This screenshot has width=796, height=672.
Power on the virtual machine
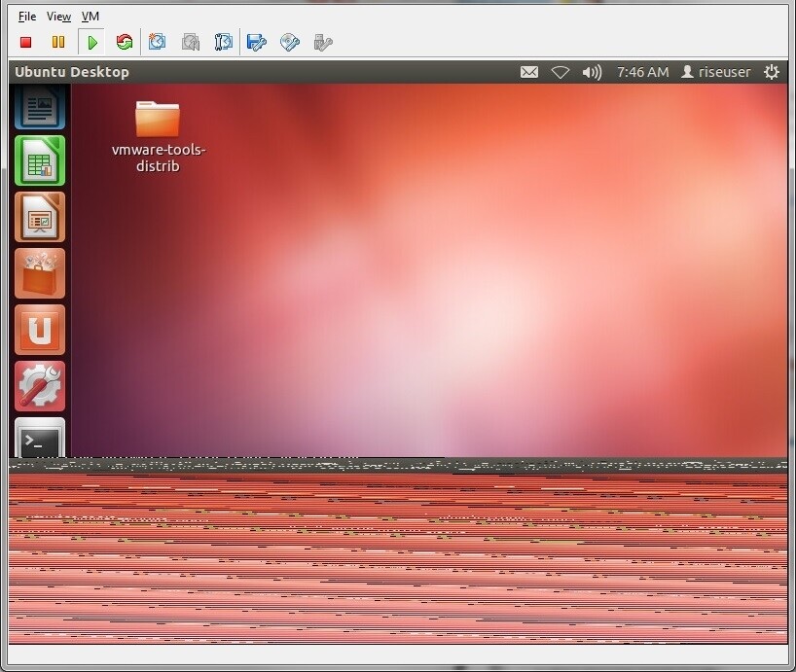90,42
